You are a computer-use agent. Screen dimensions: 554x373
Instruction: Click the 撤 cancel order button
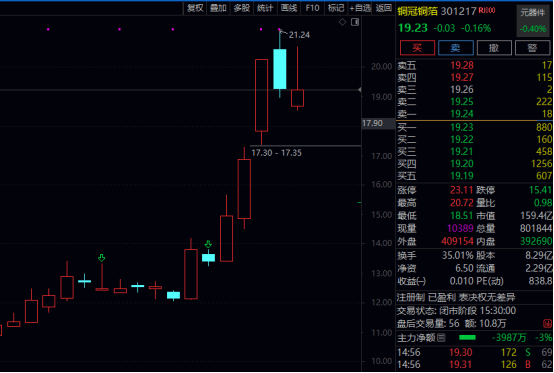pos(494,48)
